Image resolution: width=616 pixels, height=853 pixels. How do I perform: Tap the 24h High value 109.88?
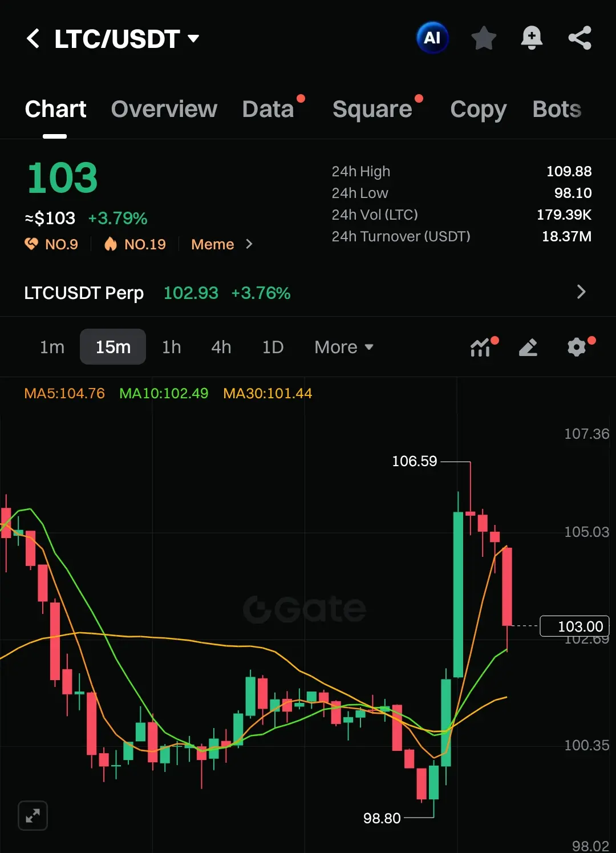[569, 171]
